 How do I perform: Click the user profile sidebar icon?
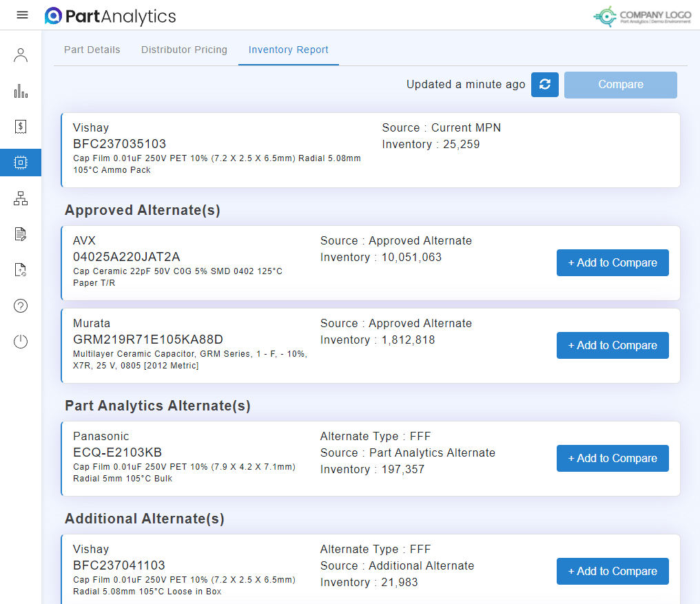(21, 55)
